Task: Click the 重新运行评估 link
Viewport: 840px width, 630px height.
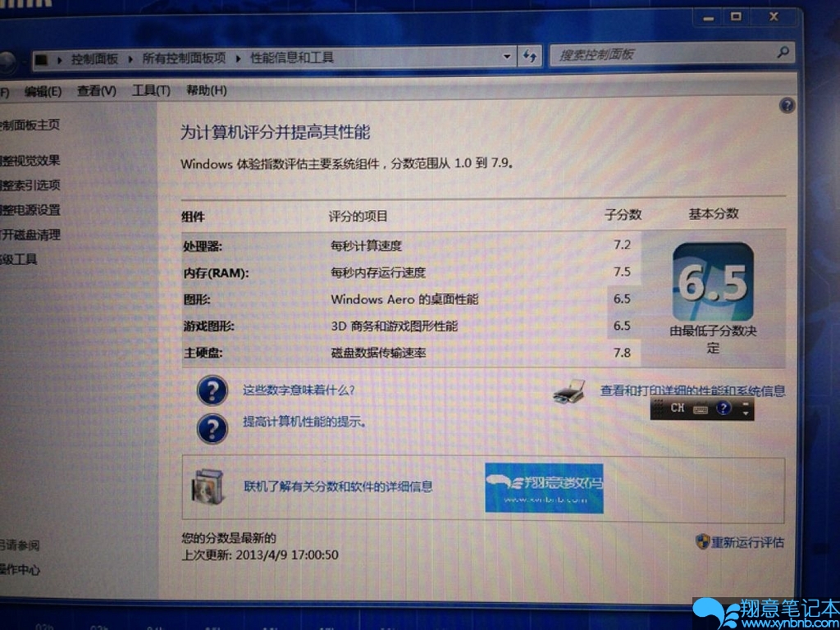Action: pyautogui.click(x=747, y=542)
